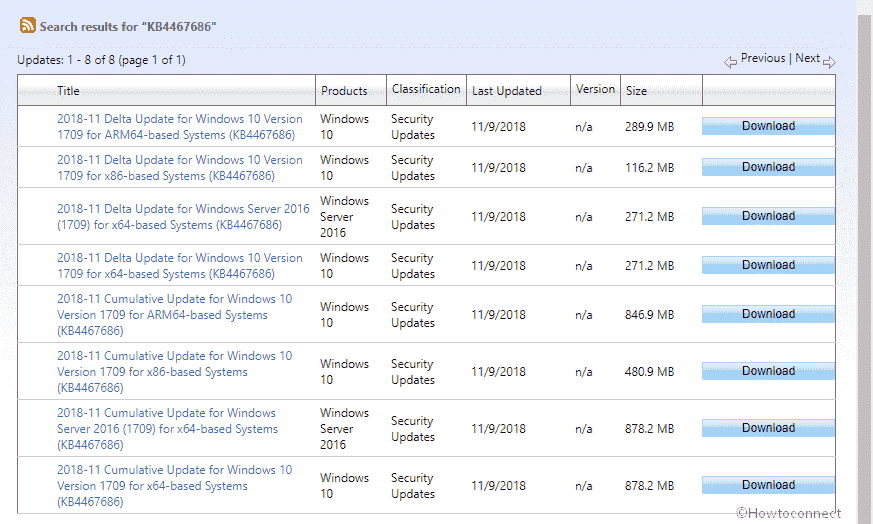Download the 846.9 MB ARM64 Cumulative Update

[768, 314]
